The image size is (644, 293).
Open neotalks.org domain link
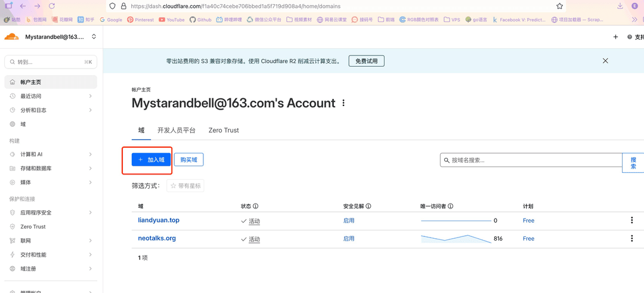157,238
